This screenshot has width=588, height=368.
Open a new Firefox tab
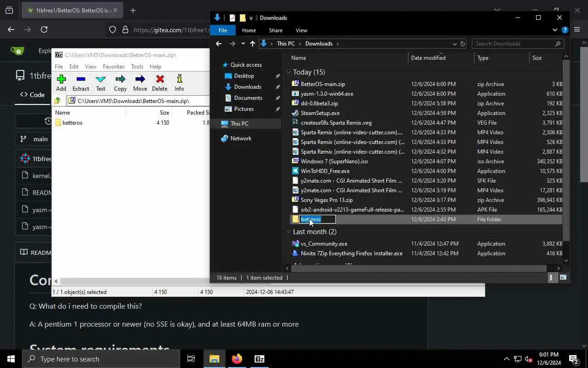point(133,11)
